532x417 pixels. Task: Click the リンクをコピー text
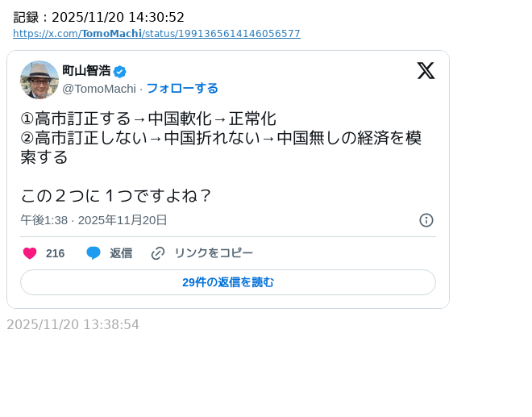point(214,253)
